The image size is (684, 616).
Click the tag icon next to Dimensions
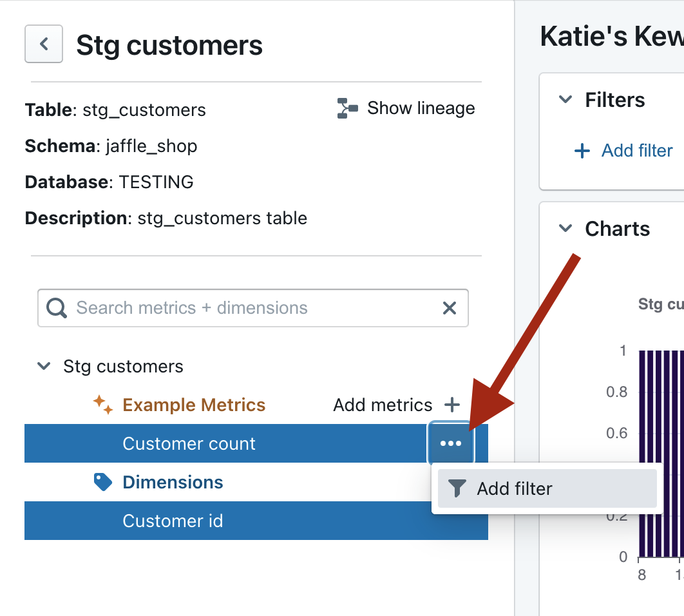pos(103,482)
